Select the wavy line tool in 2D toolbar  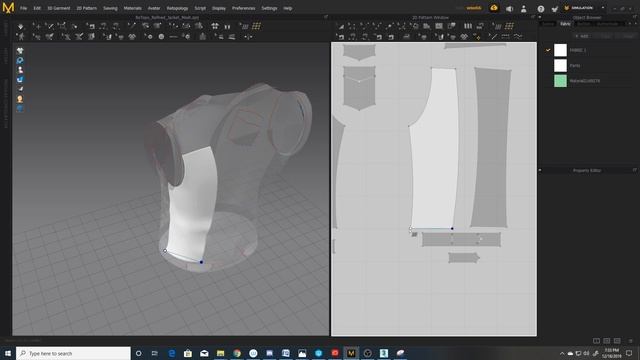click(518, 37)
